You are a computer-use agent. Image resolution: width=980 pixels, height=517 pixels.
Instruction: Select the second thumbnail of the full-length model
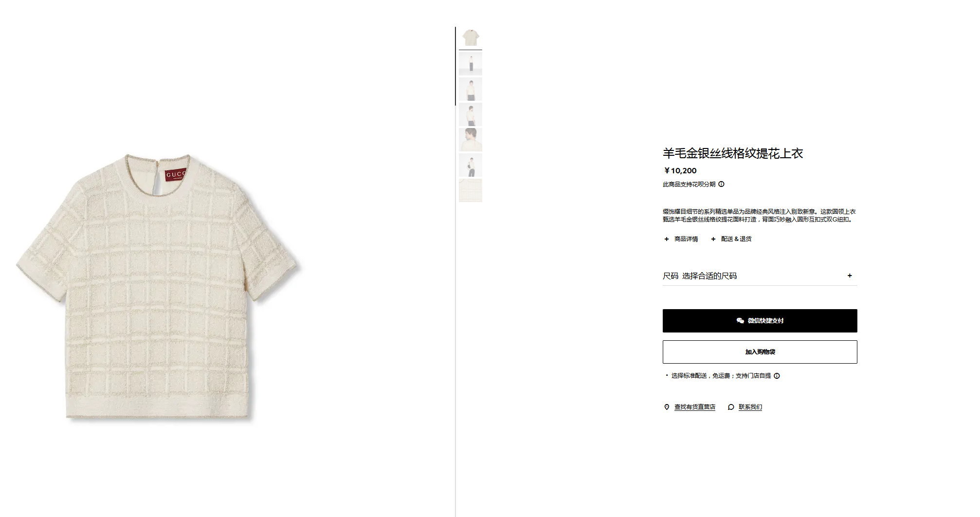pos(471,64)
